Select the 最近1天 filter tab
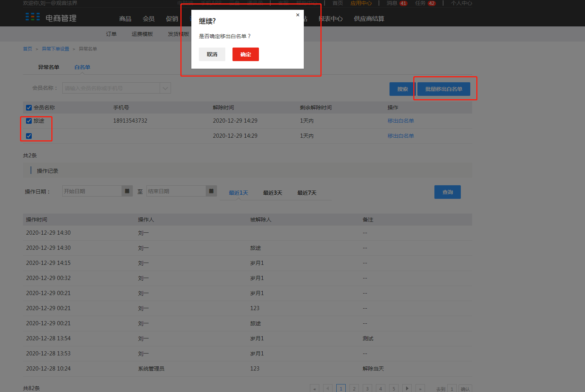This screenshot has width=585, height=392. 239,193
